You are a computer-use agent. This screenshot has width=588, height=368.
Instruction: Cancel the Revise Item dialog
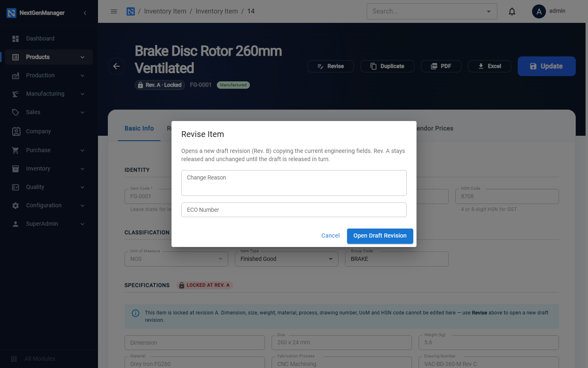(330, 236)
